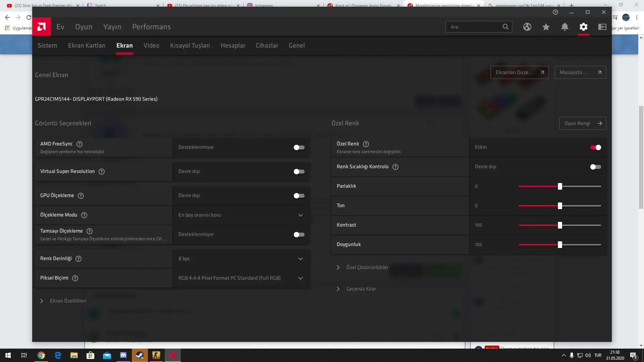Screen dimensions: 644x362
Task: Enable Virtual Super Resolution toggle
Action: click(x=299, y=172)
